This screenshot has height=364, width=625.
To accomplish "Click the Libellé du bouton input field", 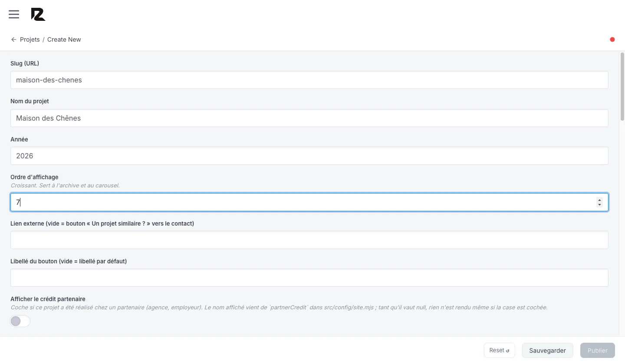I will [x=309, y=278].
